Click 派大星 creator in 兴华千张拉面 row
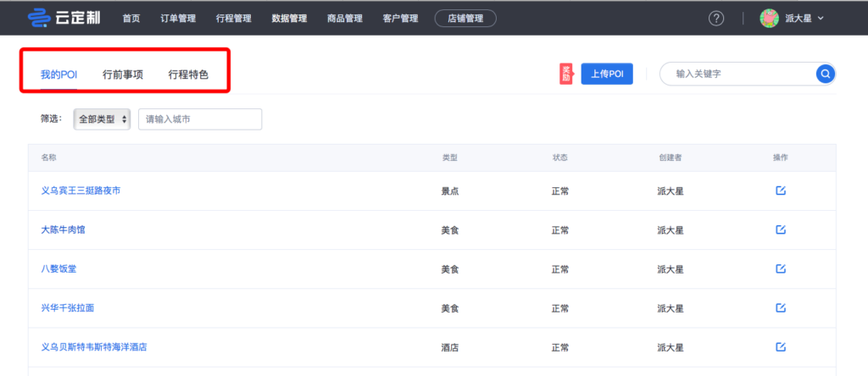Image resolution: width=868 pixels, height=376 pixels. click(x=670, y=308)
